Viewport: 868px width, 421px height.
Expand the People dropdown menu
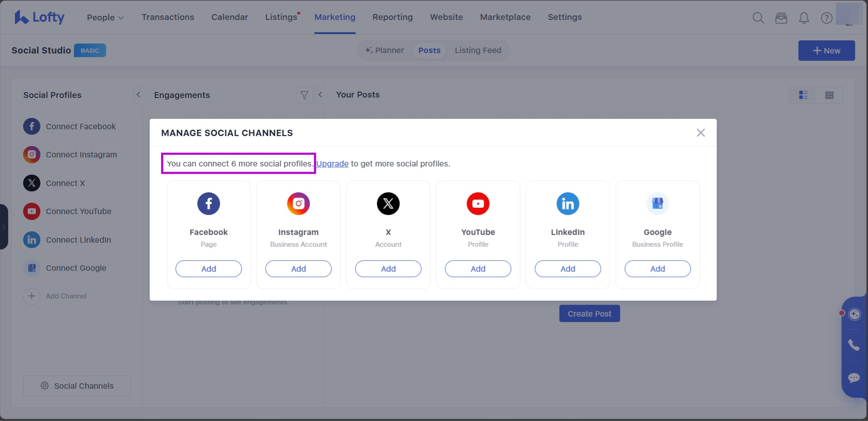(x=105, y=17)
